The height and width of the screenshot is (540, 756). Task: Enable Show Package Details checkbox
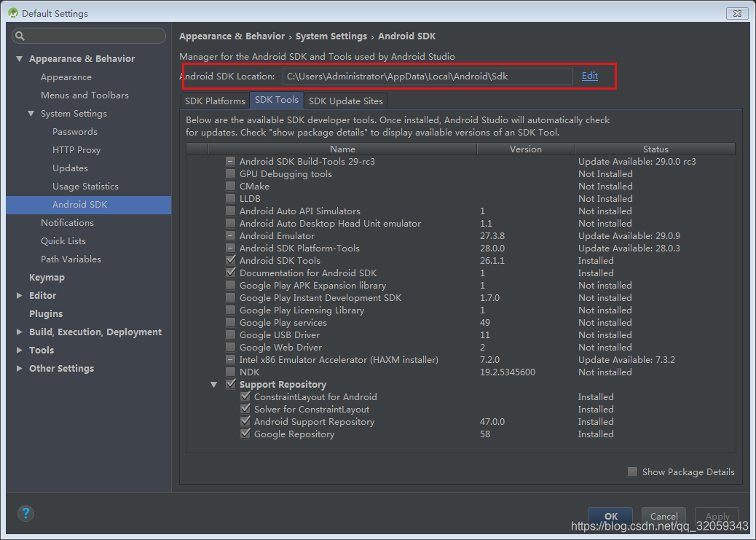(632, 471)
